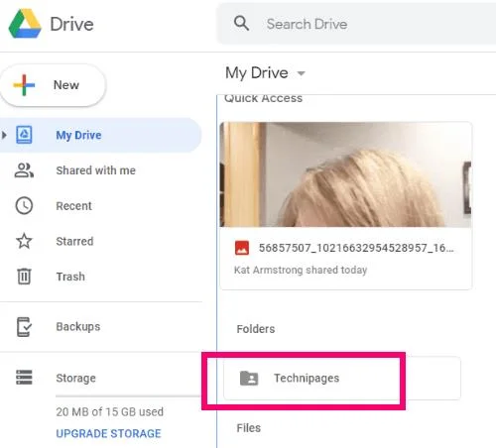Screen dimensions: 496x448
Task: Click the Files section heading
Action: pos(249,428)
